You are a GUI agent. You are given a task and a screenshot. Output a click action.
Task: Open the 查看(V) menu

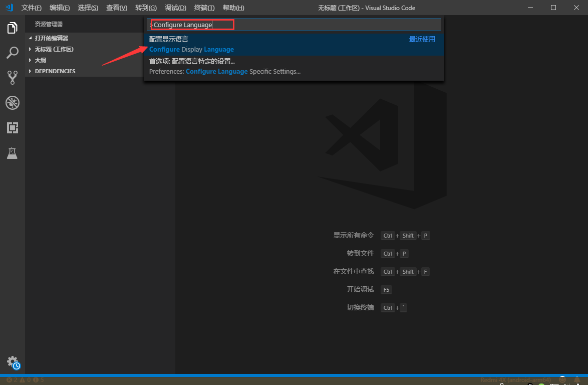click(x=117, y=8)
